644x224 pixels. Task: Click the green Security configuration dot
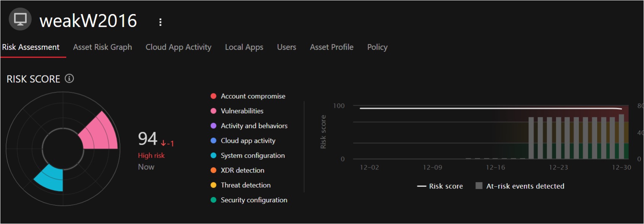coord(213,200)
